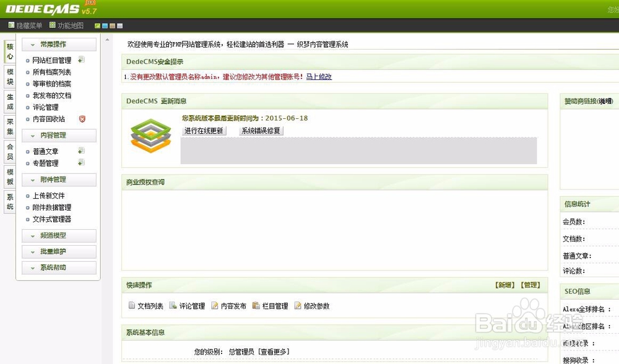619x364 pixels.
Task: Open 我发布的文档 in sidebar
Action: [x=52, y=95]
